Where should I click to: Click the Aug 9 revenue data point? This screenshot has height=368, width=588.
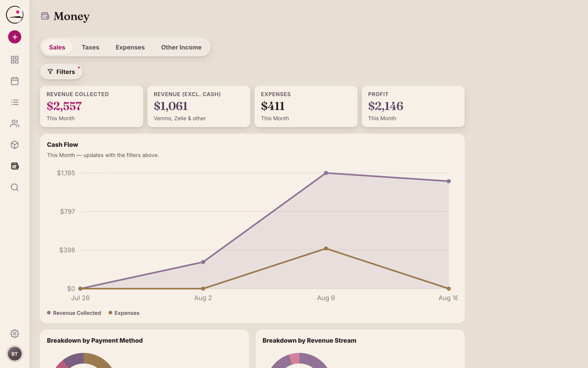(x=326, y=173)
